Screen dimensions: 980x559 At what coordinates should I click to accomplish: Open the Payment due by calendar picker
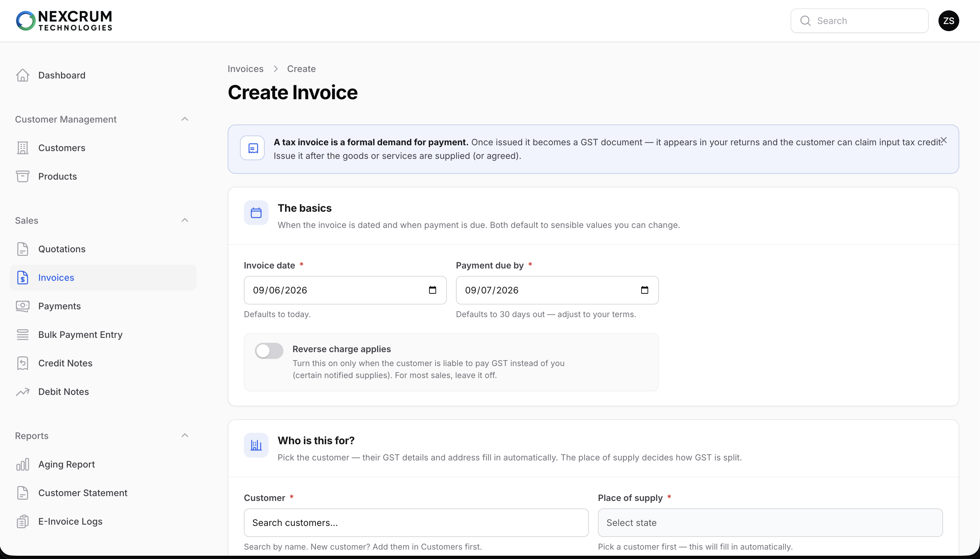[x=644, y=290]
